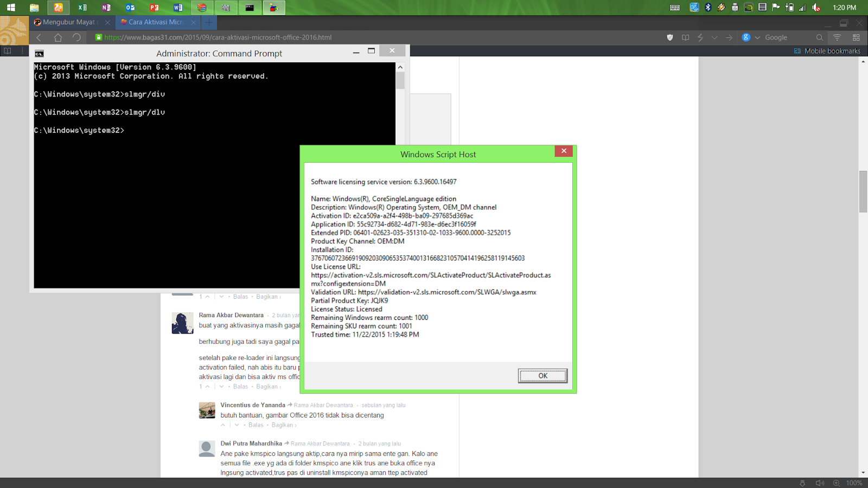Click the page scrollbar down arrow
The image size is (868, 488).
pos(863,473)
